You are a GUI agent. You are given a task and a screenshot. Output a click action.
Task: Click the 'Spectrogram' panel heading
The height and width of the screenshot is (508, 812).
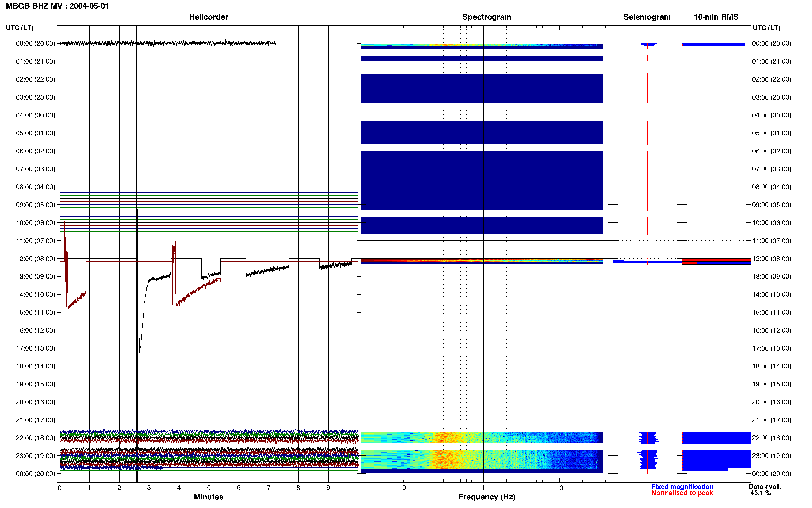[487, 17]
